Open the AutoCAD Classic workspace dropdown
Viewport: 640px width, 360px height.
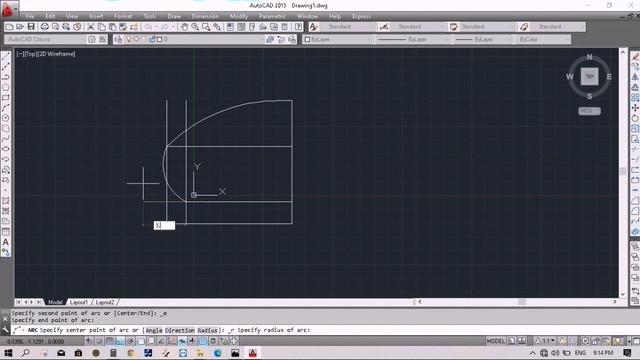[x=45, y=39]
